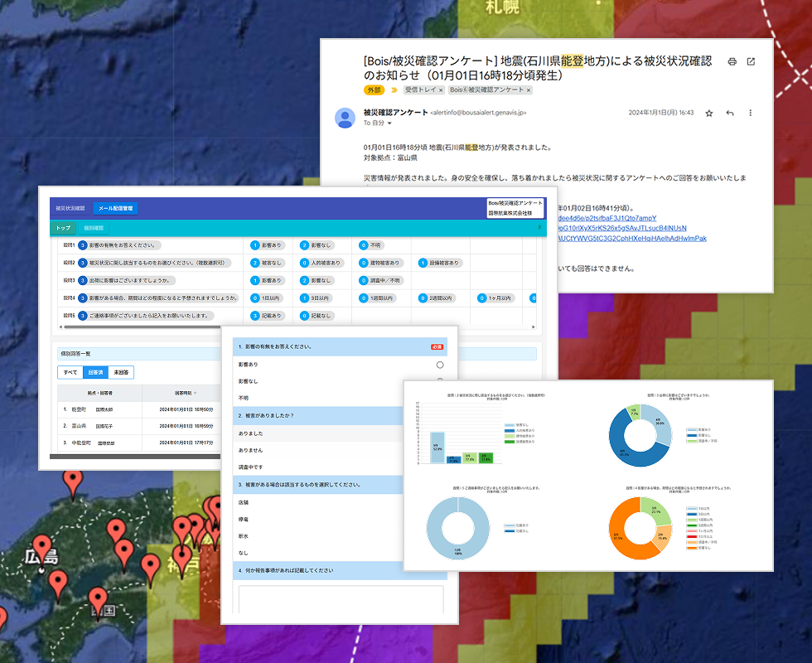
Task: Star the 被災確認アンケート email
Action: pos(708,113)
